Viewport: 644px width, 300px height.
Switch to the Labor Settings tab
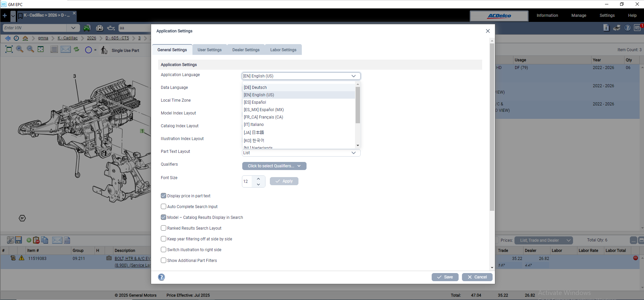coord(283,50)
